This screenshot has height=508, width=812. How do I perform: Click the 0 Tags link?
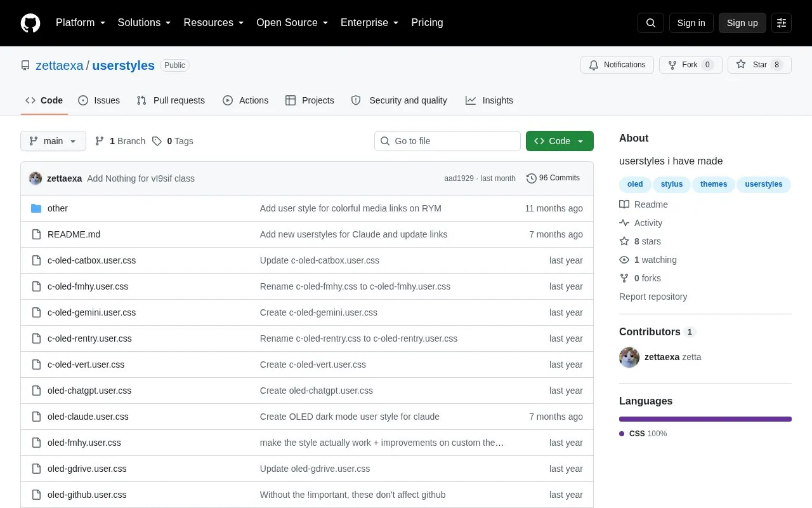click(173, 141)
